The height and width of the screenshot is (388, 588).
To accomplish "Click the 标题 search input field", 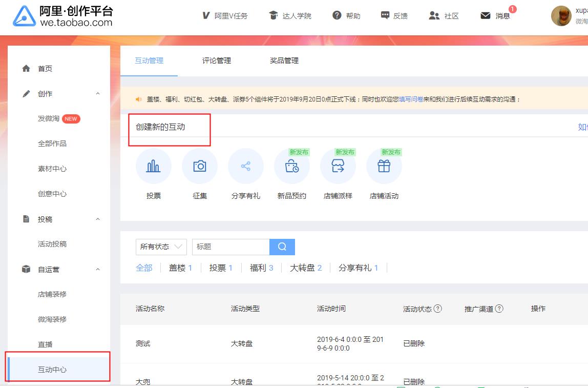I will (230, 247).
